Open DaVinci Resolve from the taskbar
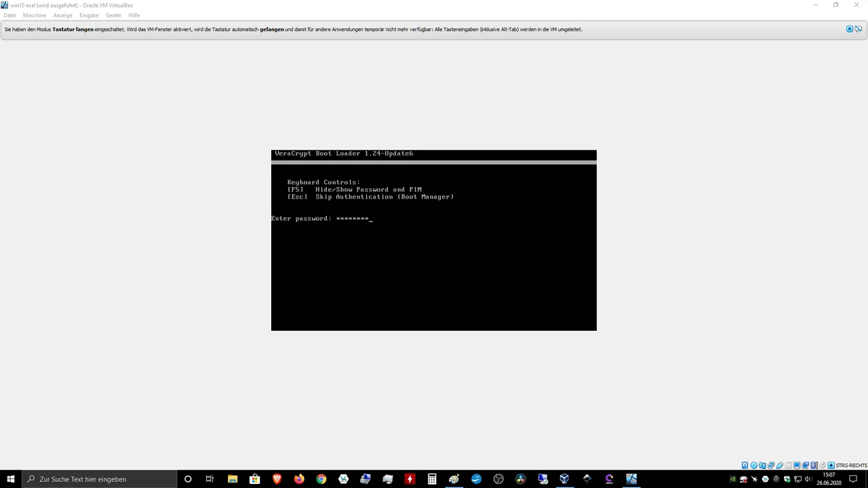This screenshot has height=488, width=868. [521, 479]
